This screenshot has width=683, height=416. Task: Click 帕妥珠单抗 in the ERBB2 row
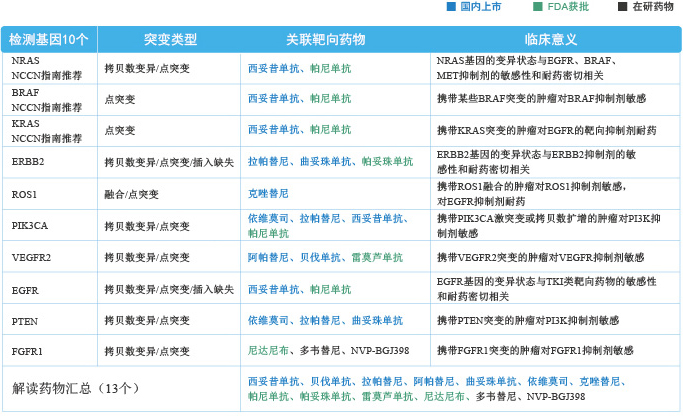point(387,162)
